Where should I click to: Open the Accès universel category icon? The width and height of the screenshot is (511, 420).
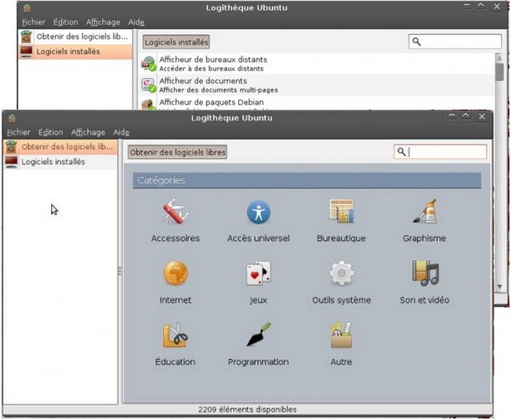(259, 212)
